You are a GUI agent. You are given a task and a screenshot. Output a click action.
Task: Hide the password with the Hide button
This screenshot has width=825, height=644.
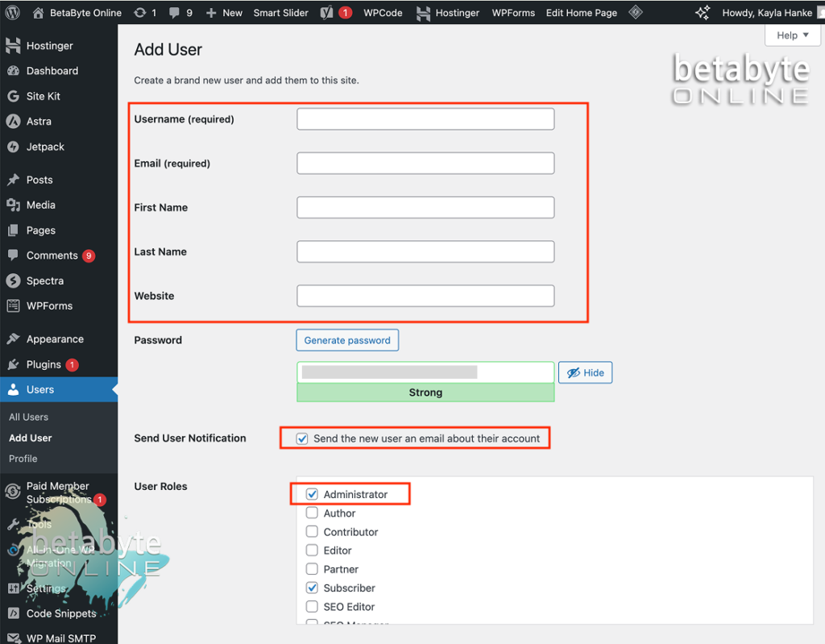pos(585,372)
